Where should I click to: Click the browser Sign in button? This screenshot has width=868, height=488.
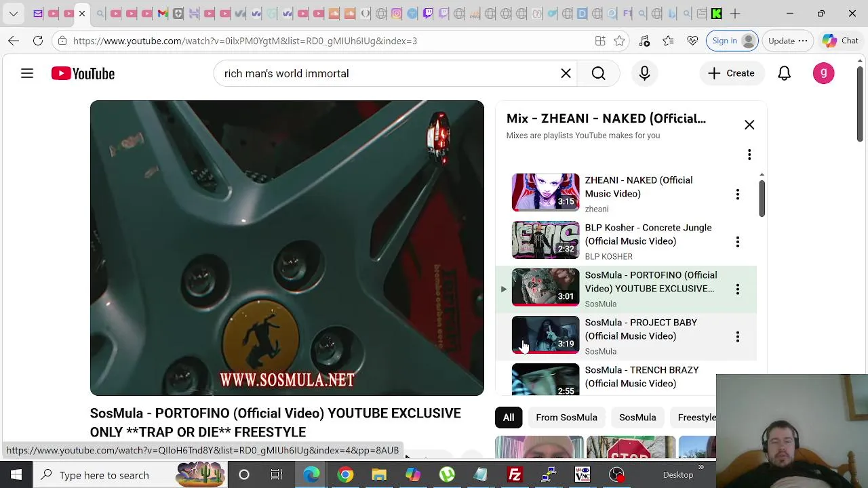click(732, 41)
